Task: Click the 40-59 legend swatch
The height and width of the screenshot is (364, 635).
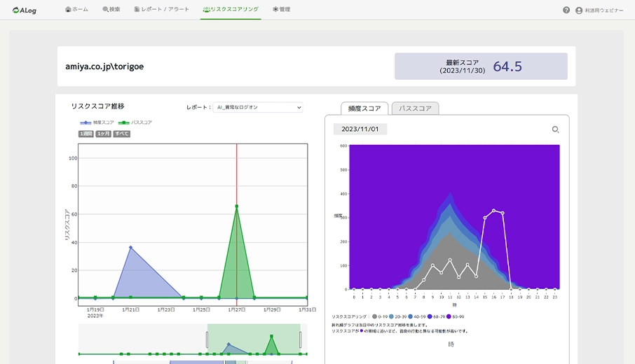Action: click(x=410, y=316)
